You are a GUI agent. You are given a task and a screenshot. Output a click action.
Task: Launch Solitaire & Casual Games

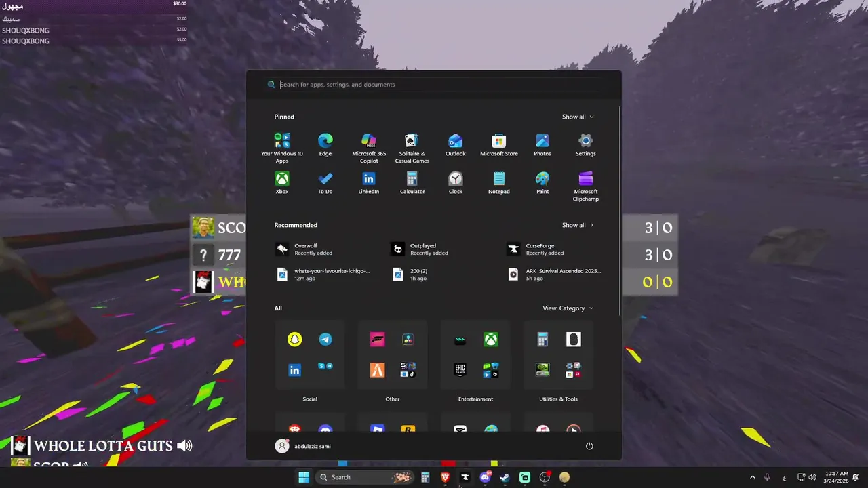click(x=412, y=147)
